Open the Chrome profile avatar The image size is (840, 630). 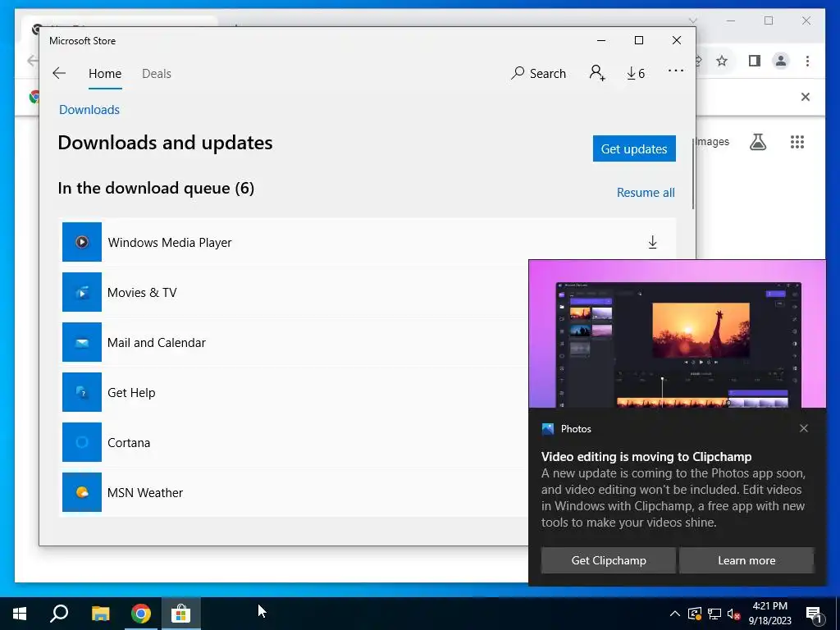pyautogui.click(x=781, y=61)
